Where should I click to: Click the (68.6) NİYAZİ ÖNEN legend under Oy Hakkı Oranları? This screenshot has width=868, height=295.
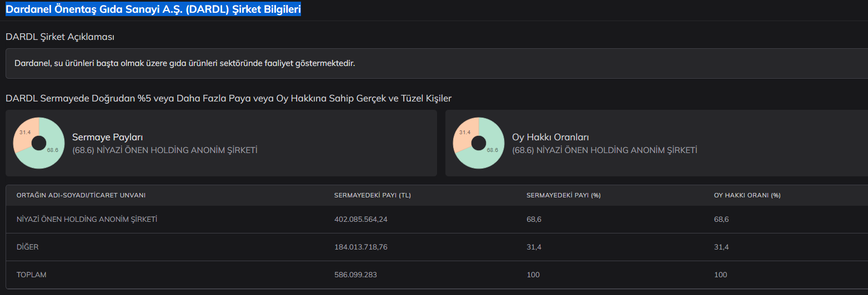(605, 150)
